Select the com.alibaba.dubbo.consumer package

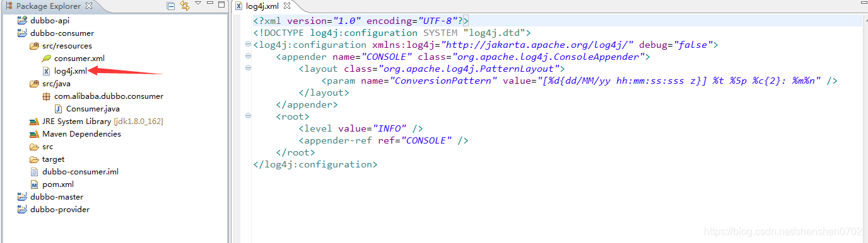[x=102, y=96]
